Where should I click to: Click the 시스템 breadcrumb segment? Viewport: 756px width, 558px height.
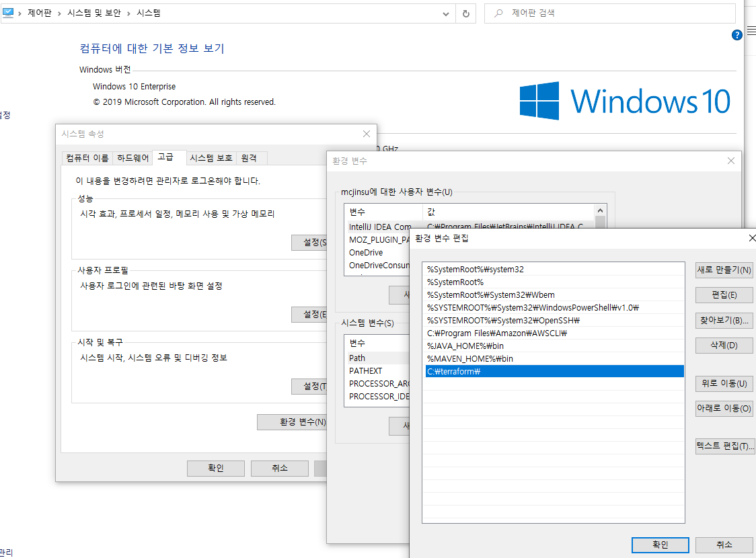tap(149, 13)
